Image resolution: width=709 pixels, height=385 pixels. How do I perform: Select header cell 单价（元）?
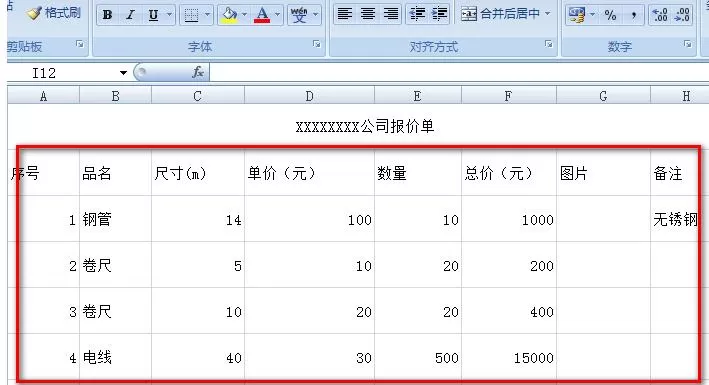tap(309, 173)
